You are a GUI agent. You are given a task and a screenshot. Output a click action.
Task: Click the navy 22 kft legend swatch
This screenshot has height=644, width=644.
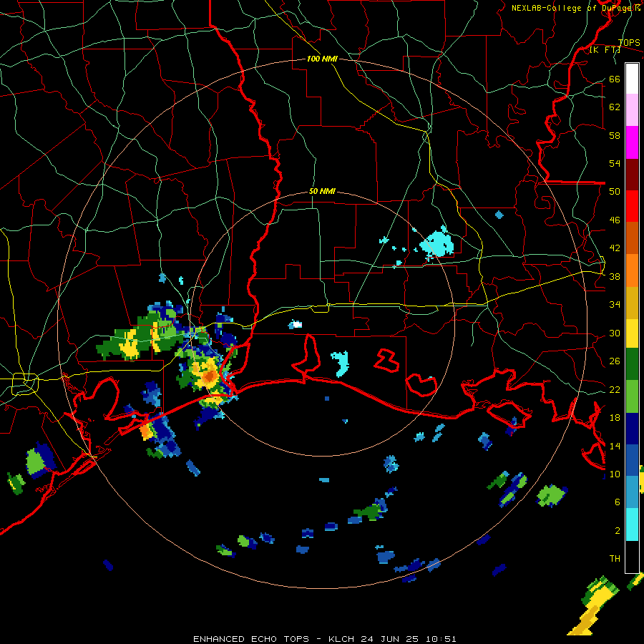point(632,429)
